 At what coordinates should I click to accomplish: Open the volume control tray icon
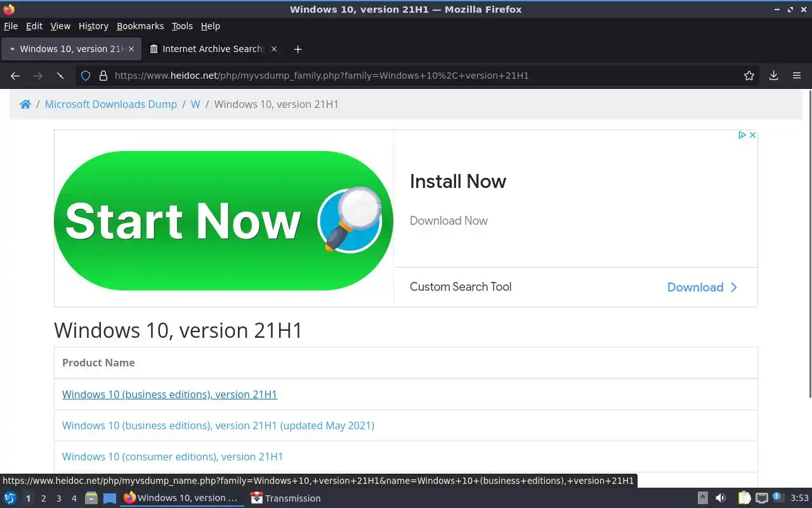coord(721,498)
